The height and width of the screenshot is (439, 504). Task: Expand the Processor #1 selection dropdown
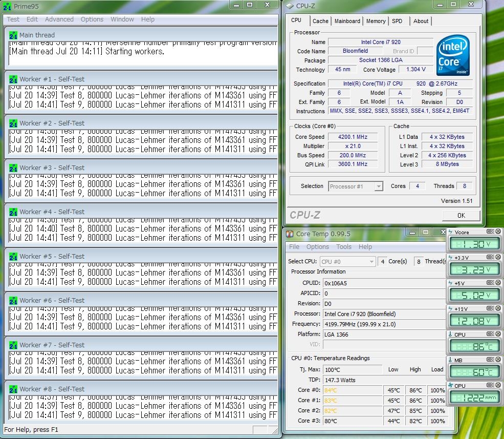[378, 186]
